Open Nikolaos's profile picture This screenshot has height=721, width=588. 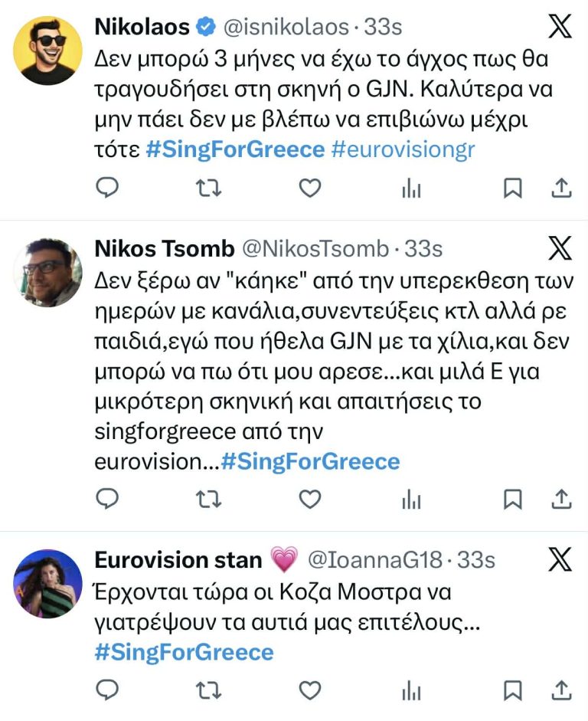(47, 50)
